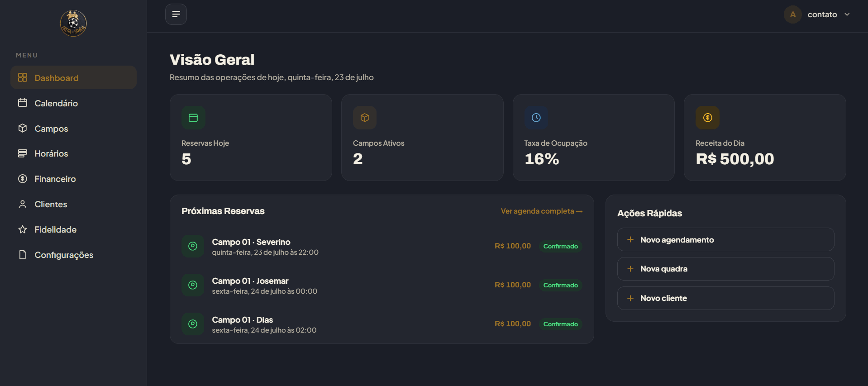Add a Nova quadra from quick actions
Image resolution: width=868 pixels, height=386 pixels.
tap(725, 269)
